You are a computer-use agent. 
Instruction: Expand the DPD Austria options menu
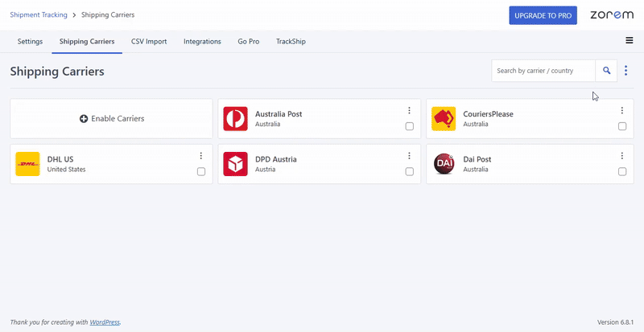click(410, 156)
